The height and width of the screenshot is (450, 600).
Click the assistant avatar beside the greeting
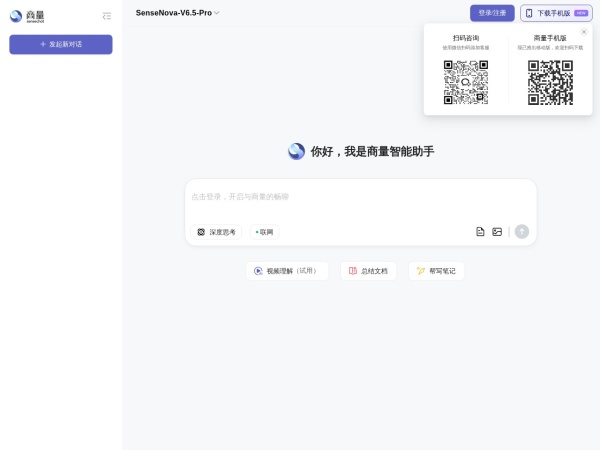(296, 151)
